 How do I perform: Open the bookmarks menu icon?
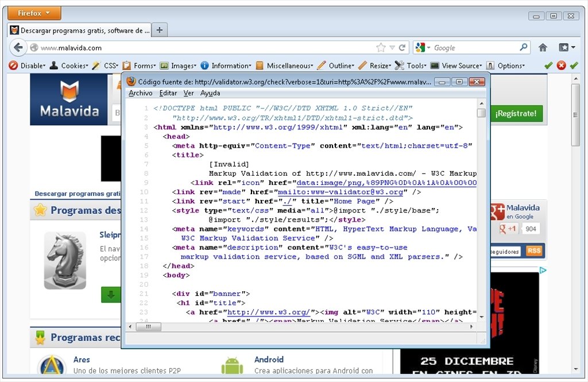click(567, 48)
